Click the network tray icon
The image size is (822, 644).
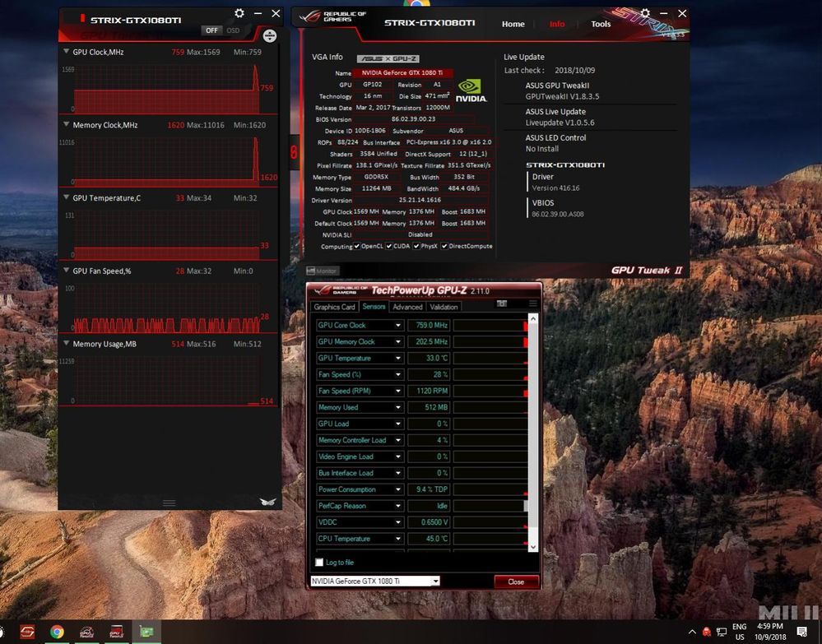[722, 632]
